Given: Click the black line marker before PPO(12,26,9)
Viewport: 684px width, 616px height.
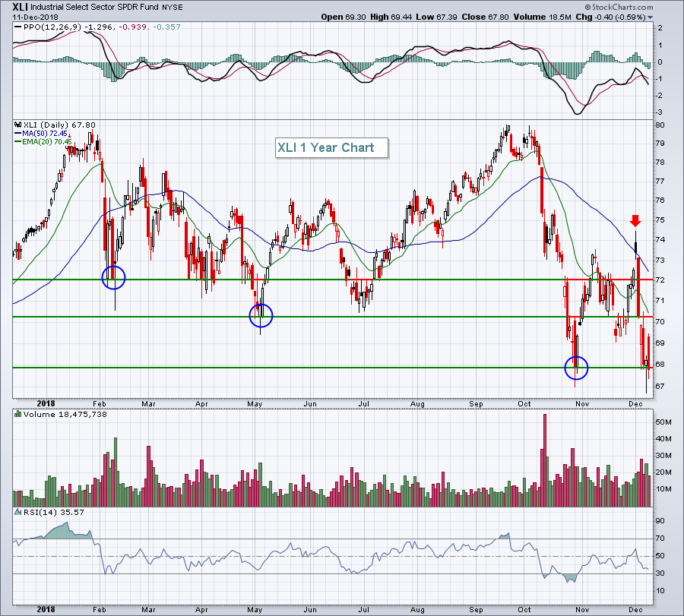Looking at the screenshot, I should [x=18, y=27].
